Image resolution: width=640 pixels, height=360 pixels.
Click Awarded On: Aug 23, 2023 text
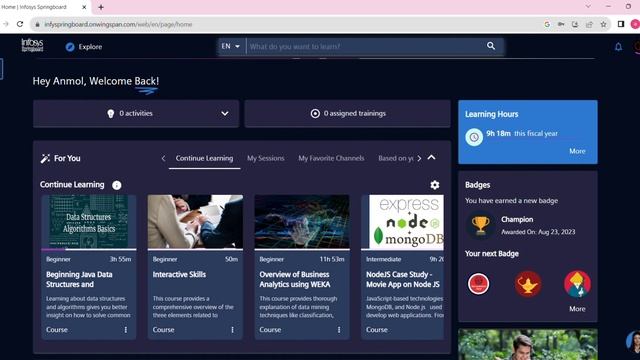click(x=538, y=232)
